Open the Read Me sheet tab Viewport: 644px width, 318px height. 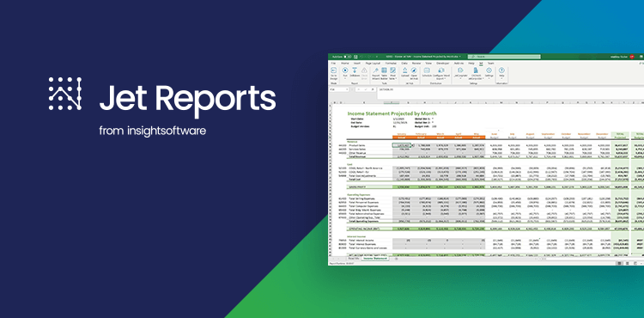pos(354,259)
